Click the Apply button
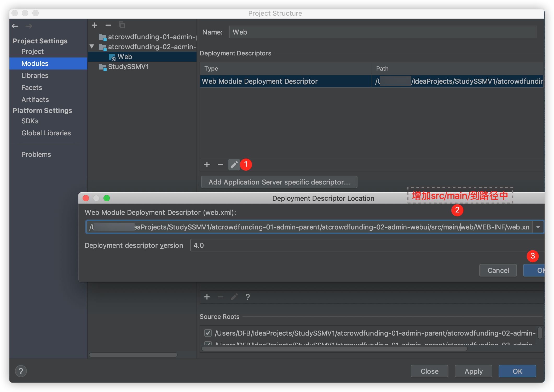Screen dimensions: 554x392 pos(473,371)
